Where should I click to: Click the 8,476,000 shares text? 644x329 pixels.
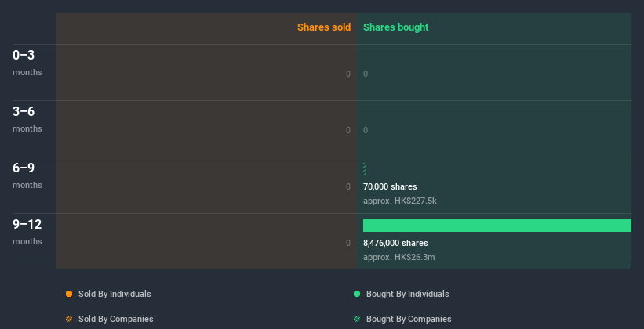[x=395, y=243]
